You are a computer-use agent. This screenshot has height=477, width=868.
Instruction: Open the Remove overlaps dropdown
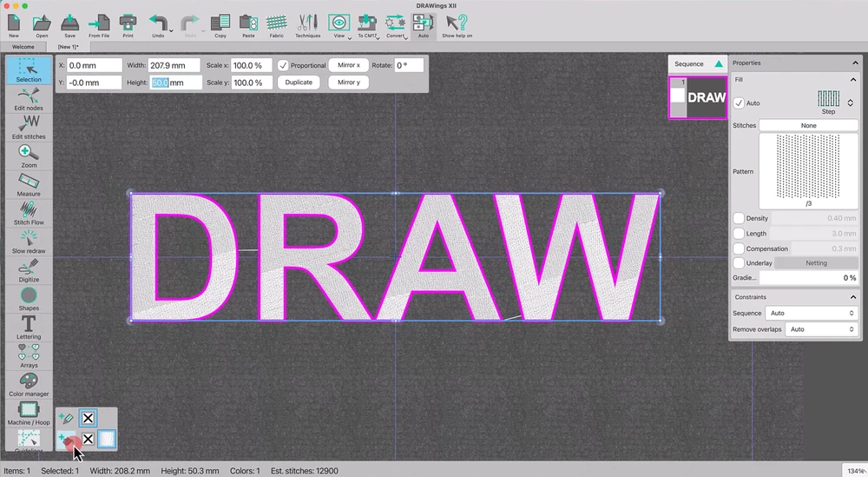(x=821, y=329)
